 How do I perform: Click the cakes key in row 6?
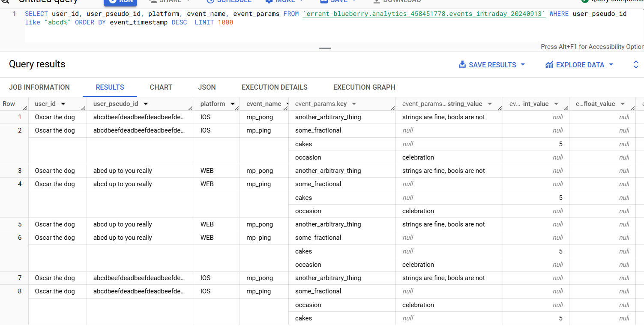pyautogui.click(x=303, y=251)
